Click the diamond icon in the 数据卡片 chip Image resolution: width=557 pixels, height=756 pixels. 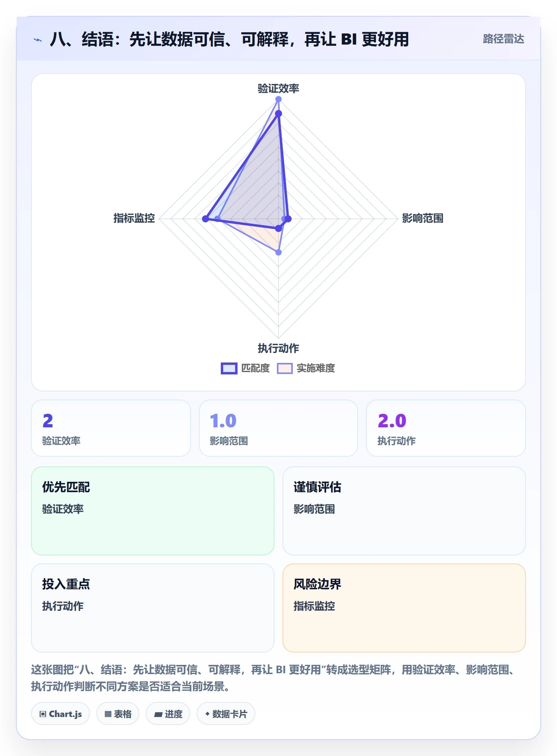click(x=207, y=714)
